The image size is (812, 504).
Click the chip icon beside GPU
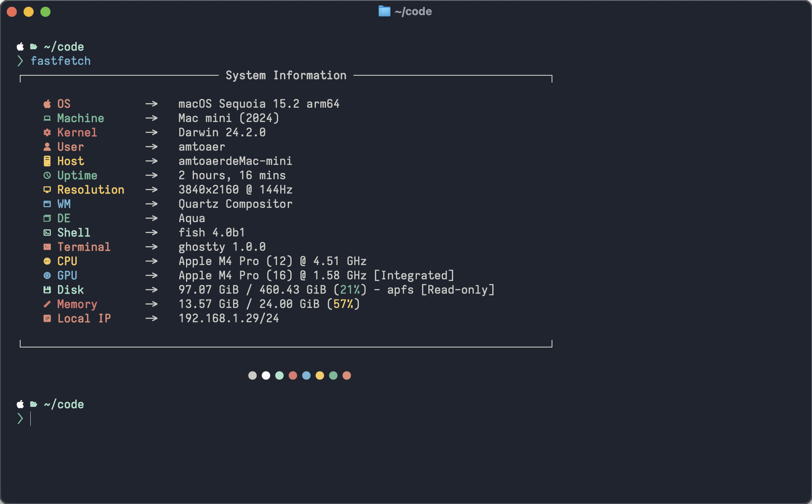pos(47,276)
